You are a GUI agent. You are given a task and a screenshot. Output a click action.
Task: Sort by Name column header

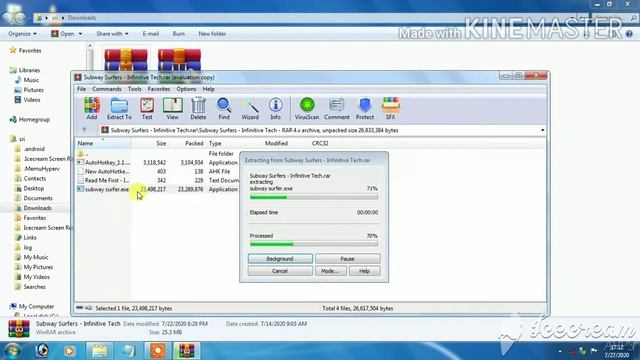click(x=103, y=143)
